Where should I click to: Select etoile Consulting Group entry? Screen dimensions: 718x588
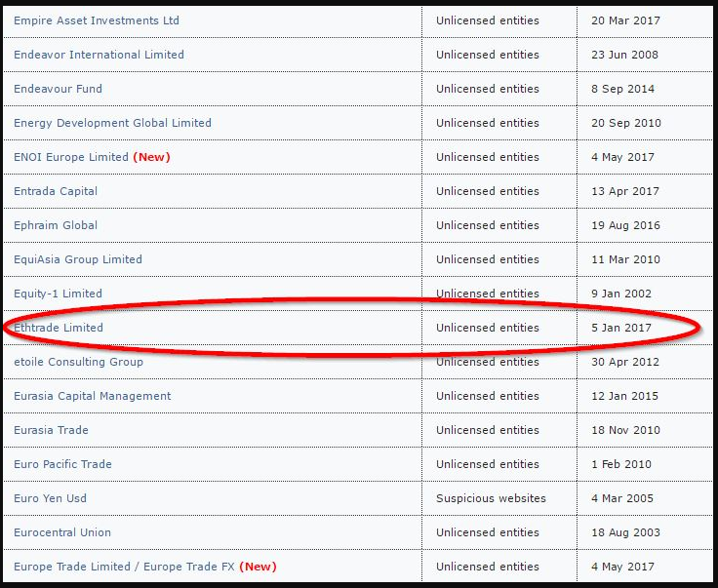pyautogui.click(x=78, y=362)
